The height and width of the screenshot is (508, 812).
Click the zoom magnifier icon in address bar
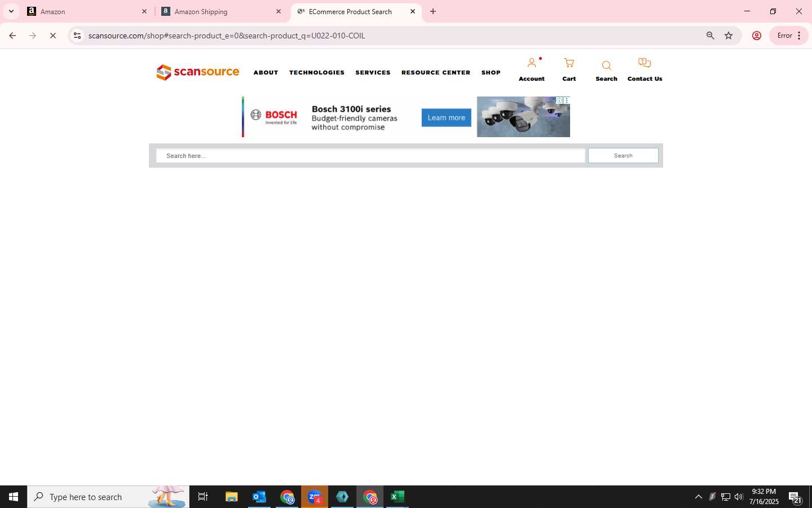[710, 36]
